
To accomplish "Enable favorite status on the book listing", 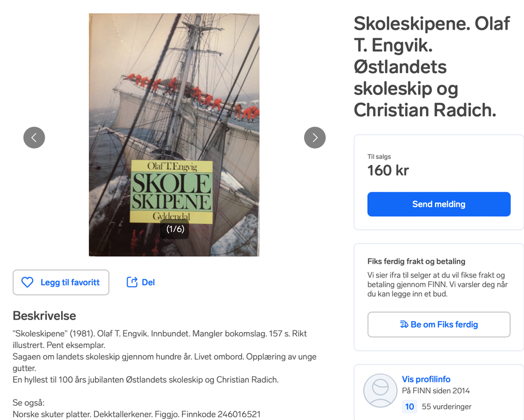I will tap(61, 282).
